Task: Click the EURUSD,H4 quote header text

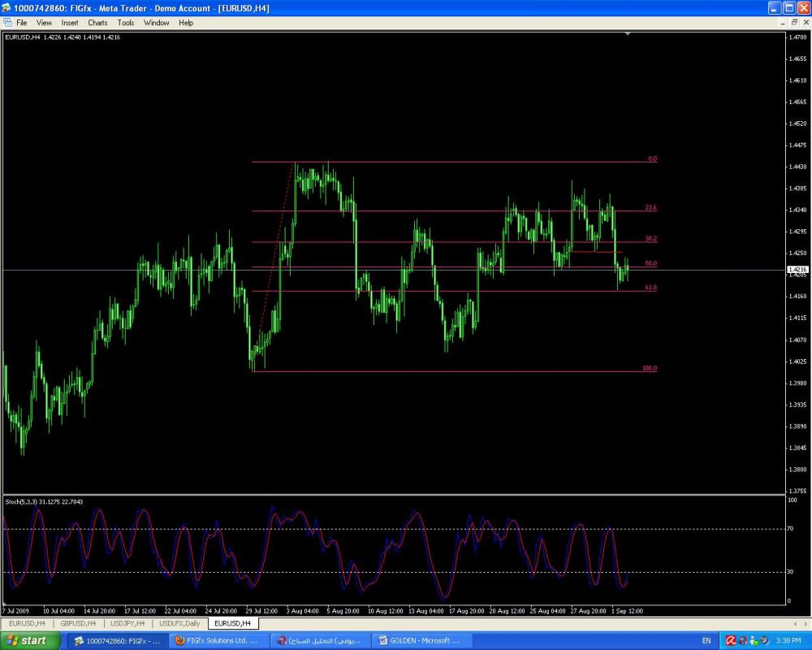Action: click(63, 37)
